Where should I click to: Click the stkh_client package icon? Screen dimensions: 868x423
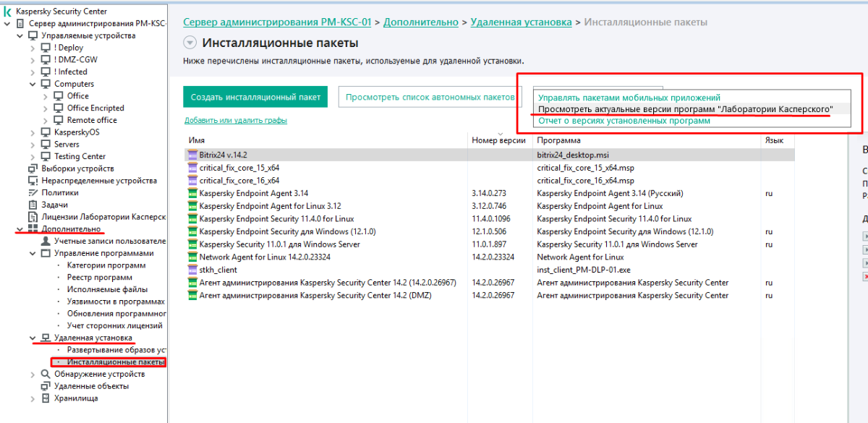[x=192, y=270]
